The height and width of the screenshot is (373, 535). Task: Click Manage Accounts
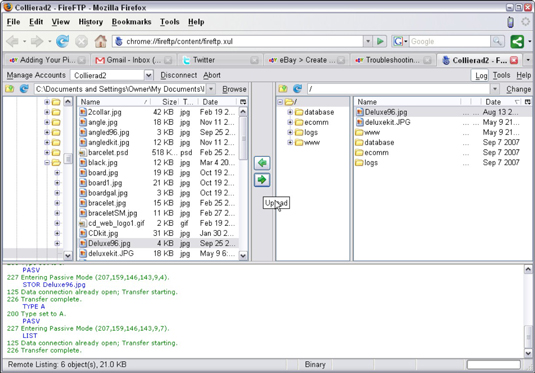tap(36, 75)
